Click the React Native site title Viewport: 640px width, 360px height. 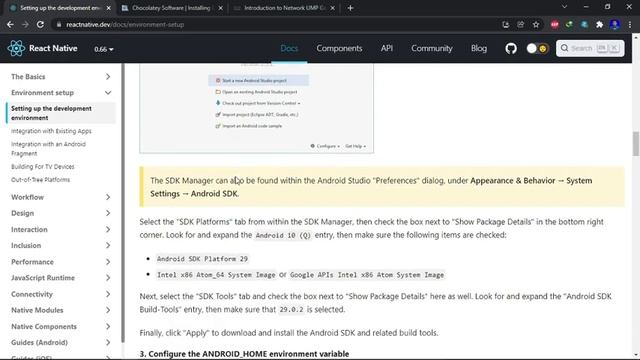click(53, 48)
